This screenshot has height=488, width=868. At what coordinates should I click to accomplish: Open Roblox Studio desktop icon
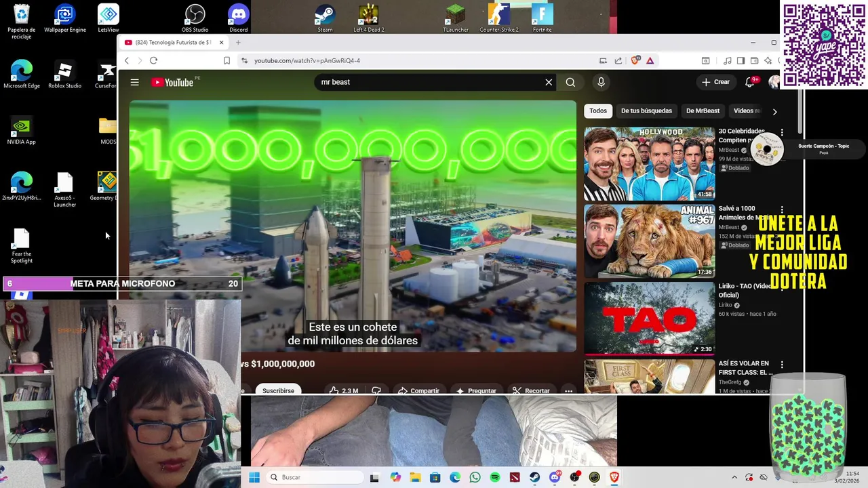64,75
